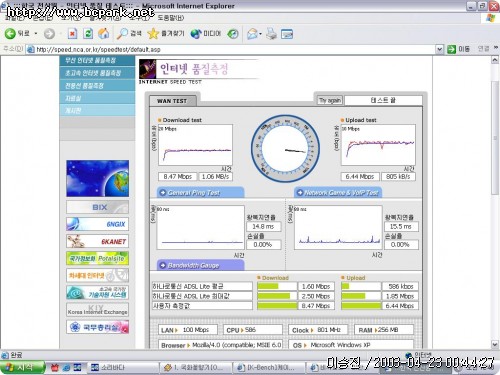
Task: Open the 차세대 인터넷 banner
Action: (x=97, y=276)
